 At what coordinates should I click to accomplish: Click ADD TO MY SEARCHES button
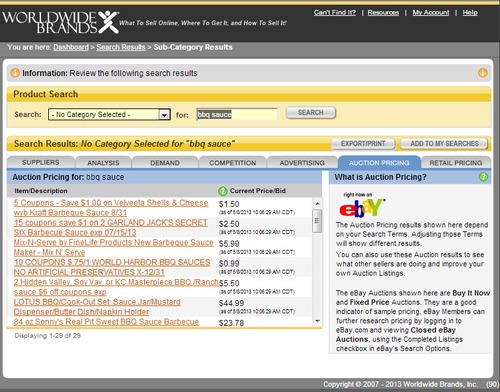pyautogui.click(x=444, y=144)
